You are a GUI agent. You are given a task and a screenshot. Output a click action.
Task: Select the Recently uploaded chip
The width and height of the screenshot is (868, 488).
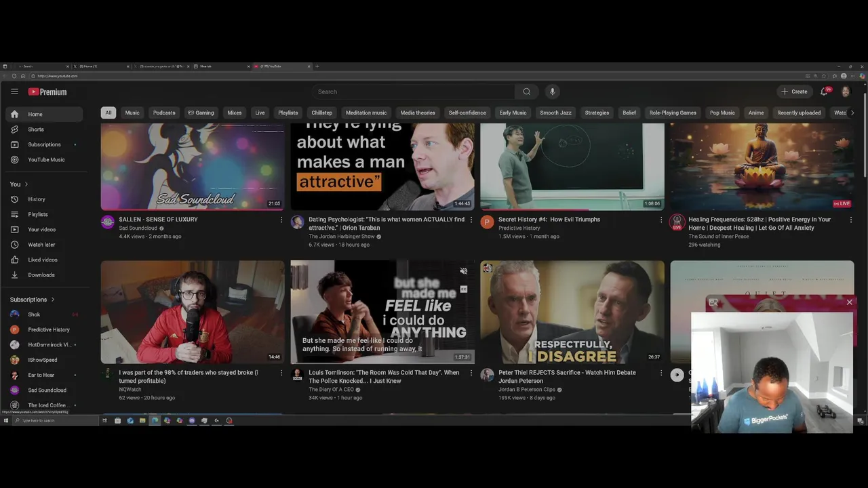click(x=799, y=113)
